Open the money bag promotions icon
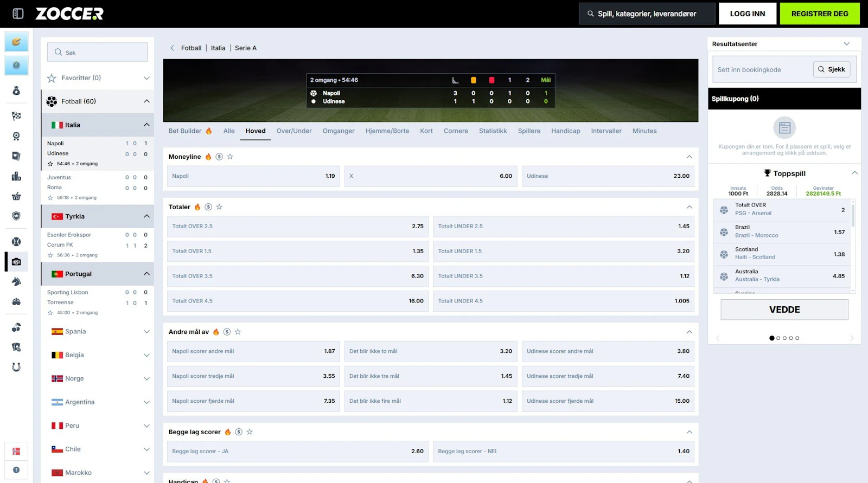Screen dimensions: 868x483 click(16, 91)
